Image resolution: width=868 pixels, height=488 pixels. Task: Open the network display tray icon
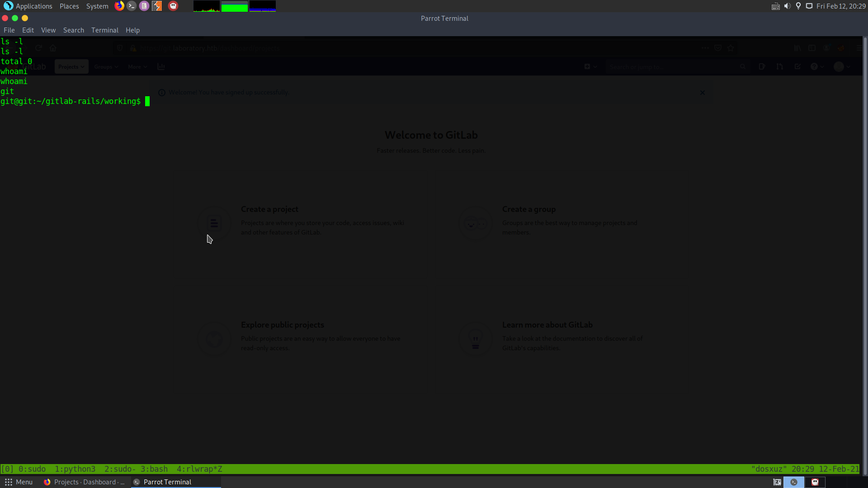809,6
